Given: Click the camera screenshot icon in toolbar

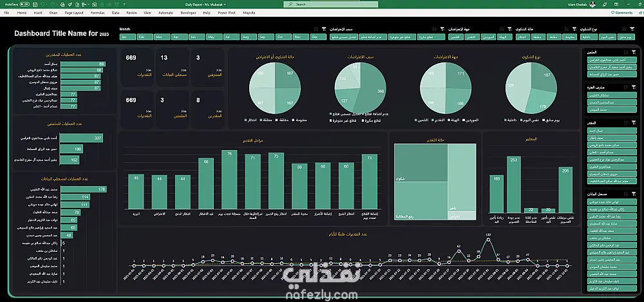Looking at the screenshot, I should (95, 5).
